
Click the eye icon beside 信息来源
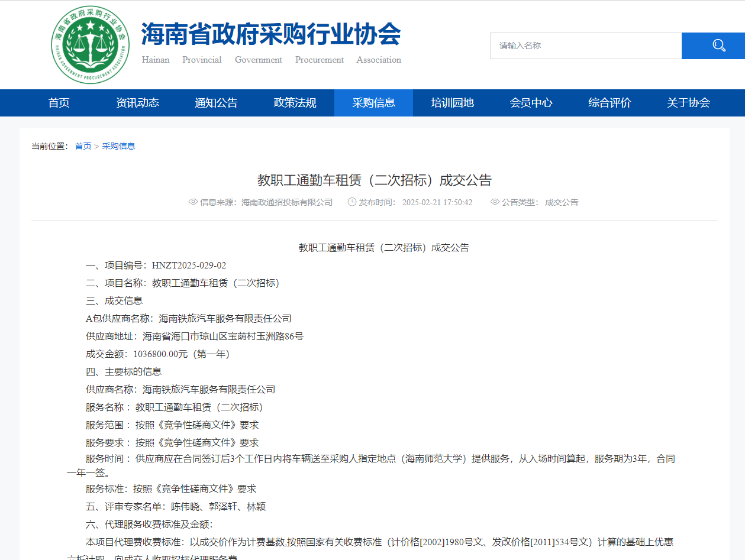click(x=193, y=202)
